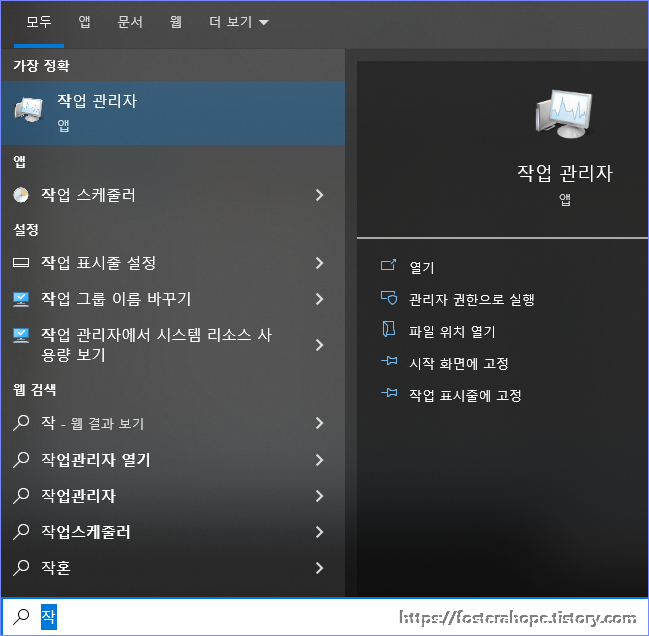Click the large 작업 관리자 icon in preview pane
The width and height of the screenshot is (649, 636).
[x=564, y=114]
